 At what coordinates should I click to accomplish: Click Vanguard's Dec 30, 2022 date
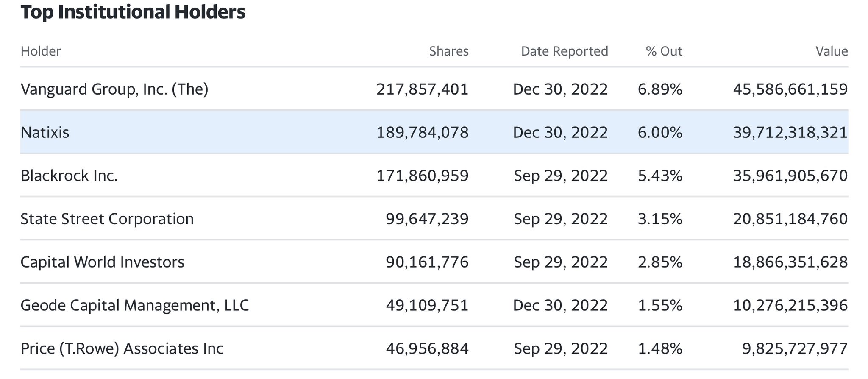(x=561, y=89)
